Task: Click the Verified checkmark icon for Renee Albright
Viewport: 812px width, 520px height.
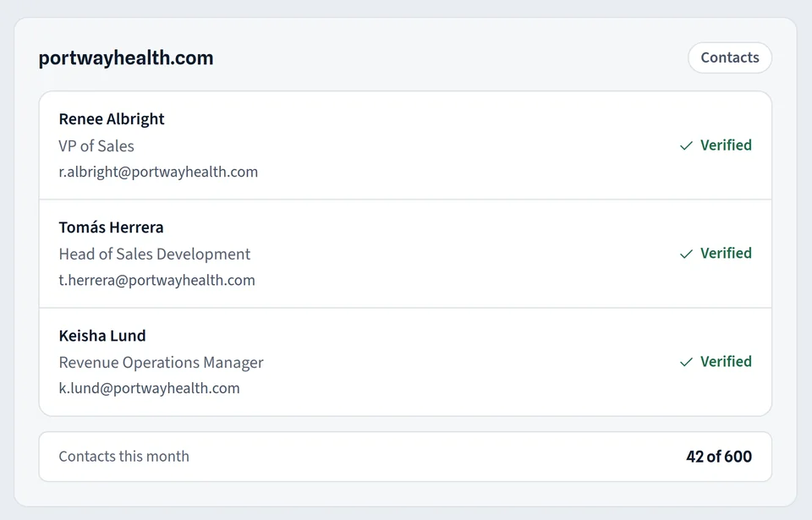Action: tap(686, 146)
